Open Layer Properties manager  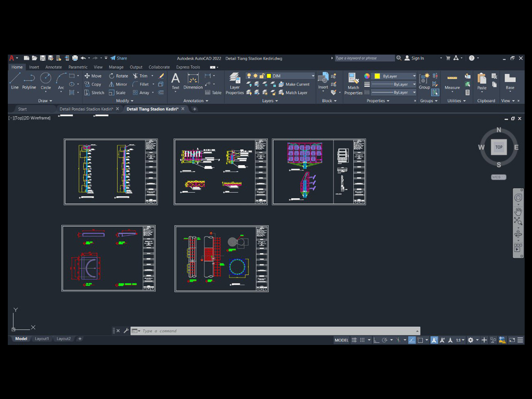tap(235, 83)
